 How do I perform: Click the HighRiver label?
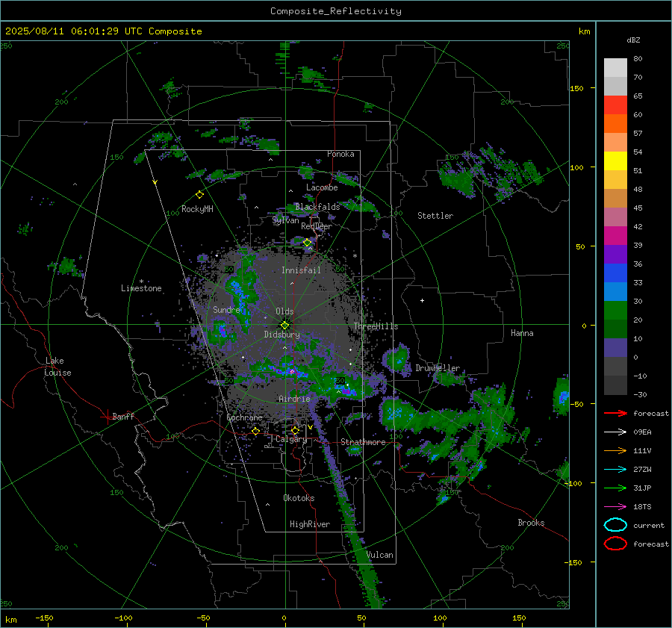[310, 524]
